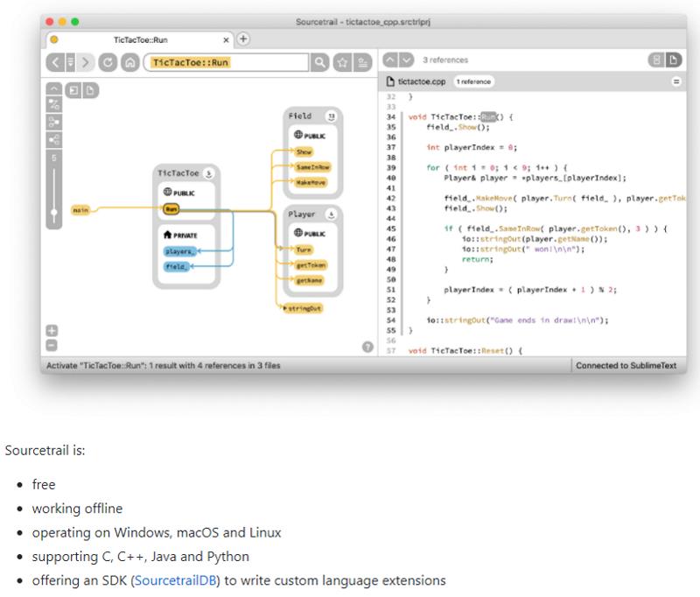Click the tictactoe.cpp file title
This screenshot has height=597, width=700.
pos(422,81)
